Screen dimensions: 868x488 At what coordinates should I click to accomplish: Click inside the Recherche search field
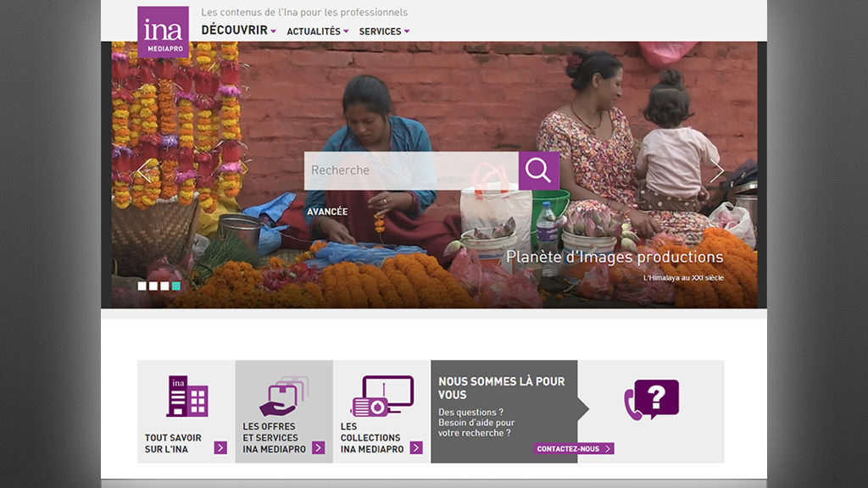(x=411, y=170)
